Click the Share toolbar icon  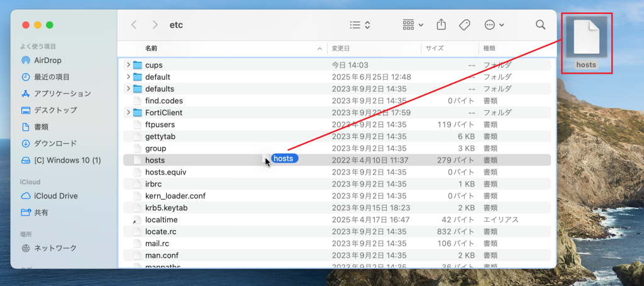[441, 25]
